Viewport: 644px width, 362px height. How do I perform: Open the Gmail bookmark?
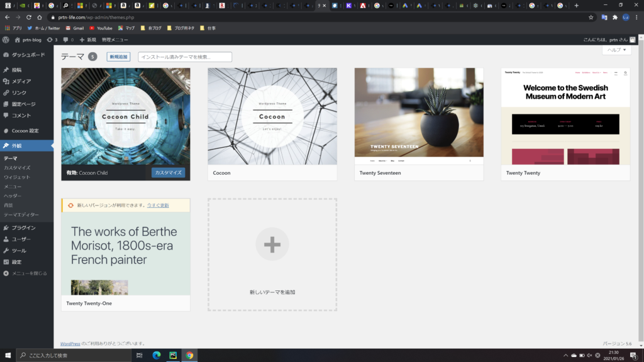[75, 28]
